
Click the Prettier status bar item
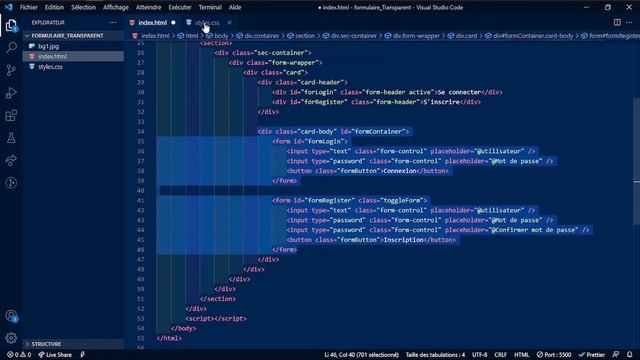[x=592, y=355]
